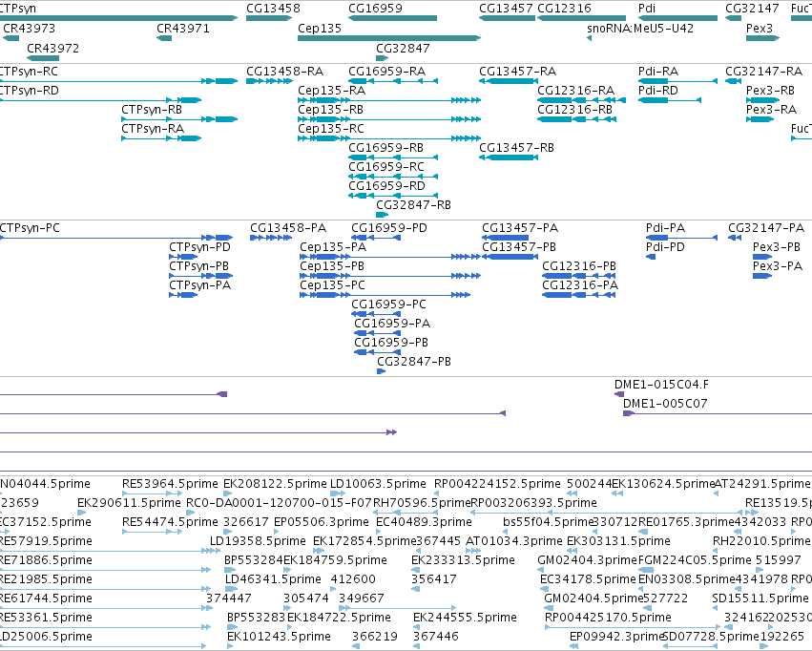
Task: Select the DME1-005C07 label
Action: (x=665, y=404)
